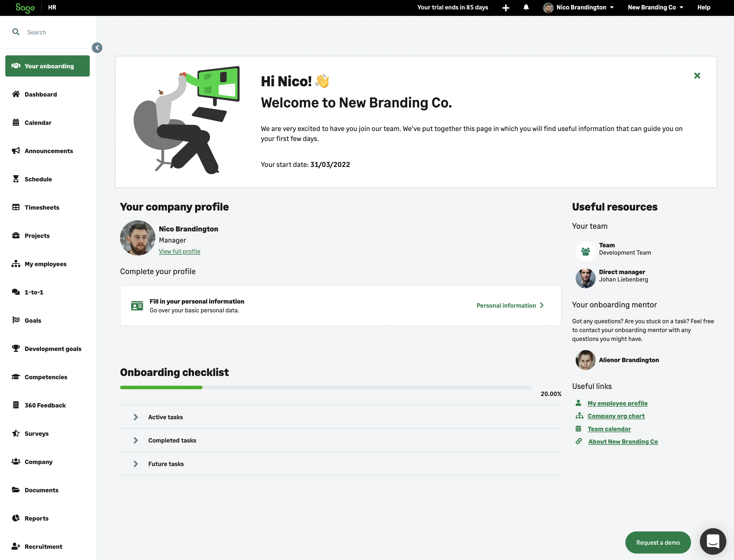734x560 pixels.
Task: Navigate to 360 Feedback
Action: pyautogui.click(x=45, y=405)
